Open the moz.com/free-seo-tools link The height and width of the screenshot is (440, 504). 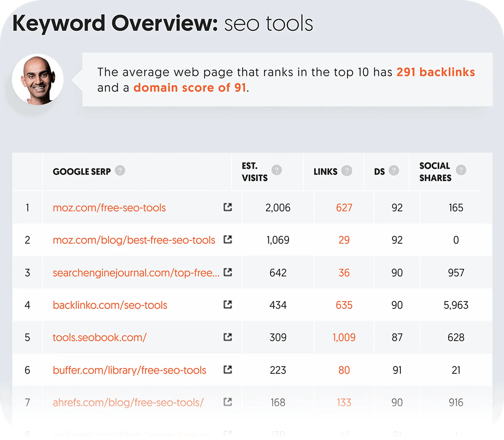[x=109, y=208]
